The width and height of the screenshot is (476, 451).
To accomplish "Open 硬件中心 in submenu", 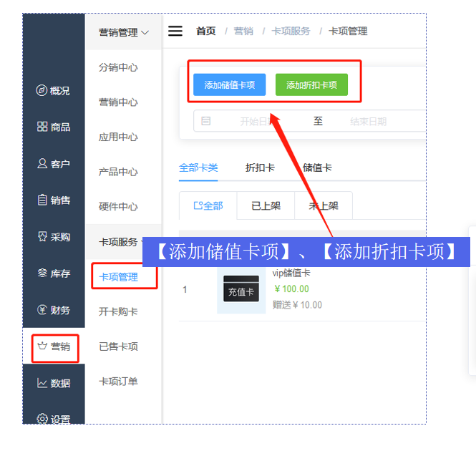I will [x=118, y=207].
